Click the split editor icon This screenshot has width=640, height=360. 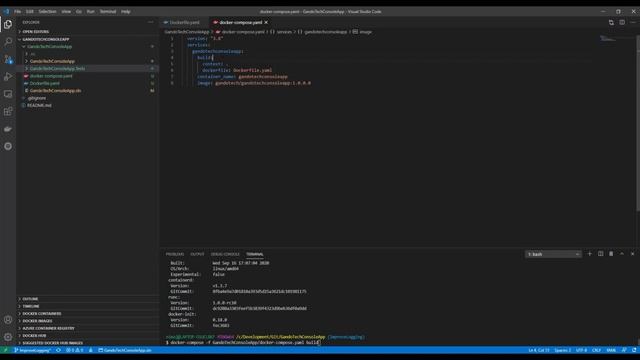click(x=622, y=22)
